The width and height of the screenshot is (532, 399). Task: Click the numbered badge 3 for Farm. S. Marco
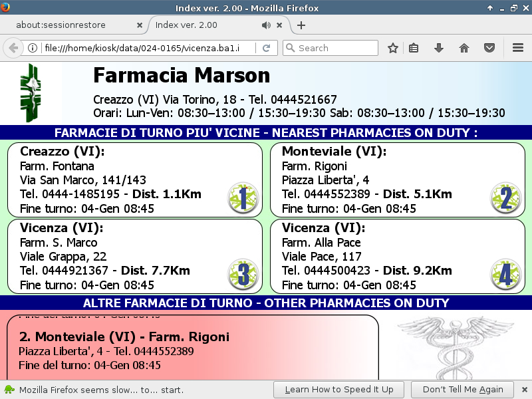coord(242,275)
